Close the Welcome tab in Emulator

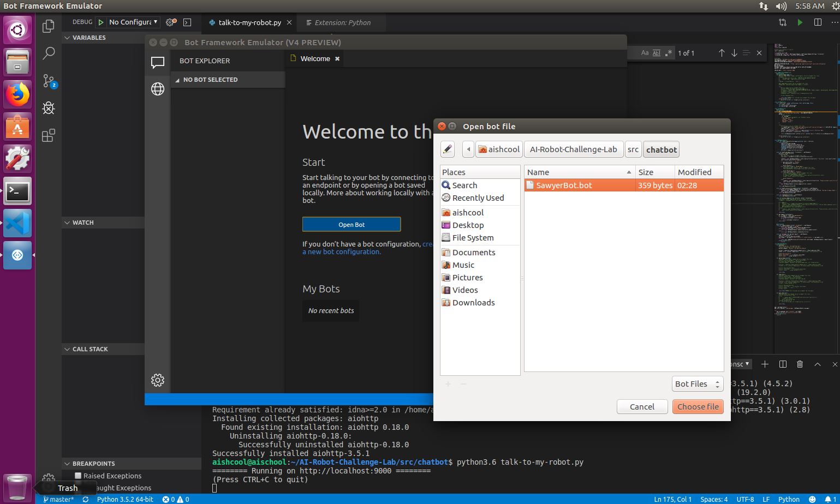337,59
